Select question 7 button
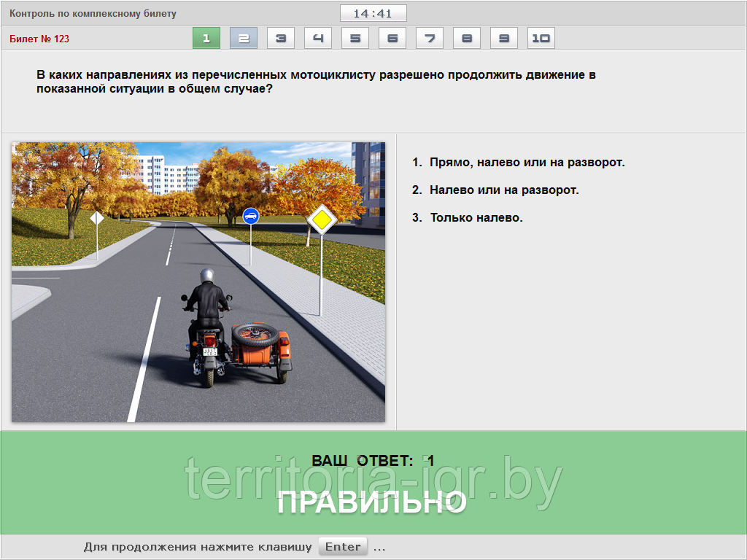This screenshot has width=747, height=560. tap(430, 37)
